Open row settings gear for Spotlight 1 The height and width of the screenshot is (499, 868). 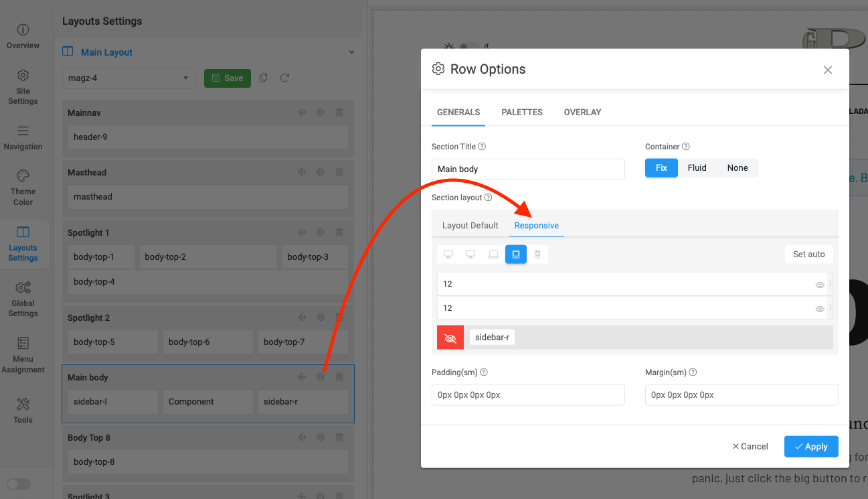(321, 232)
